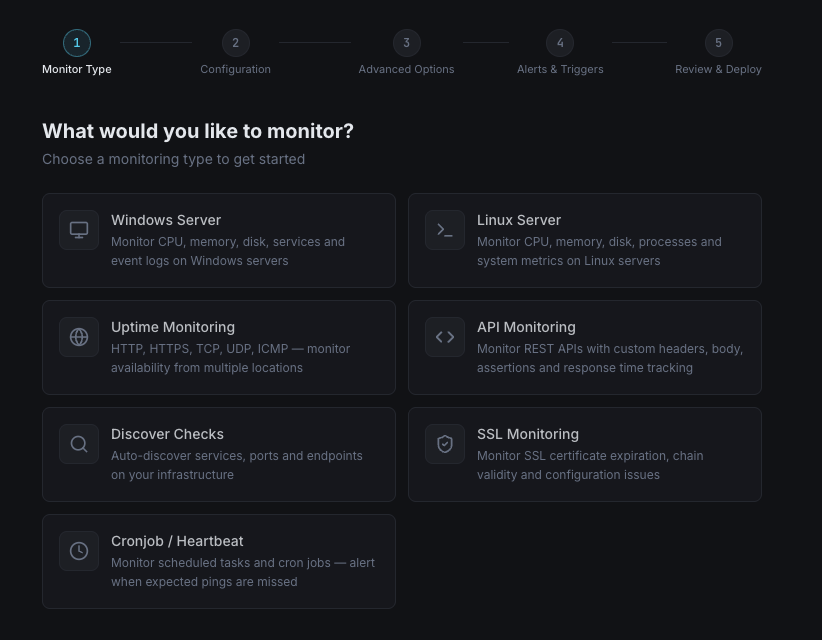822x640 pixels.
Task: Skip to step 5 circle
Action: tap(718, 43)
